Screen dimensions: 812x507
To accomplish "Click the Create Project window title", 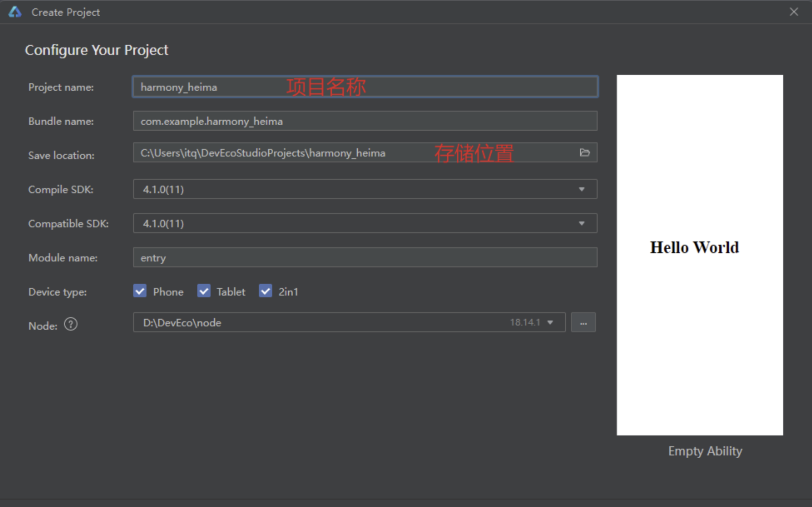I will point(66,12).
